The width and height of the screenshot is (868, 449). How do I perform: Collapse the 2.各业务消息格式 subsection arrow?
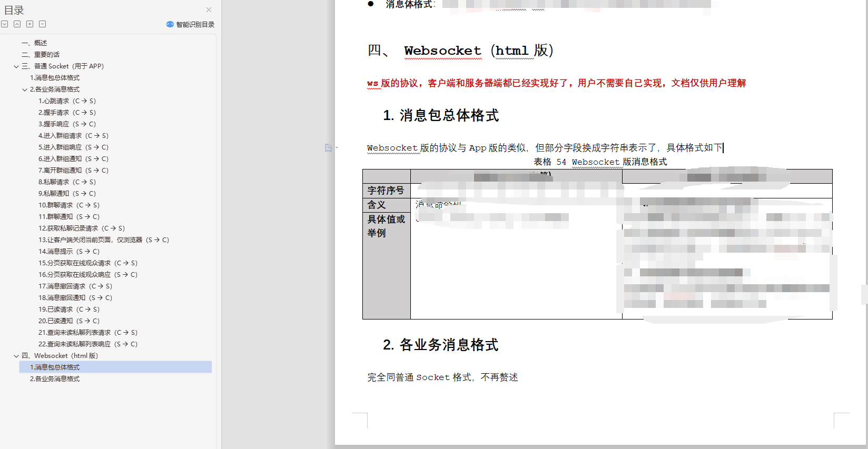tap(25, 90)
